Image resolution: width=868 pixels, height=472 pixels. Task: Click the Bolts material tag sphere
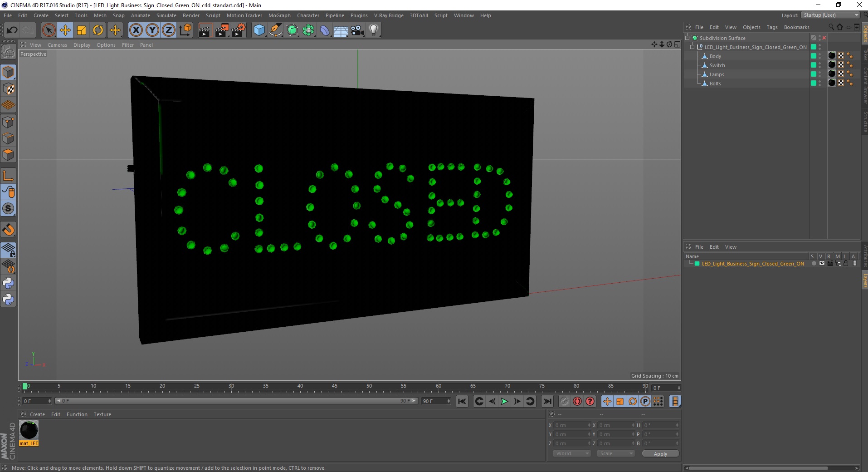[x=832, y=83]
